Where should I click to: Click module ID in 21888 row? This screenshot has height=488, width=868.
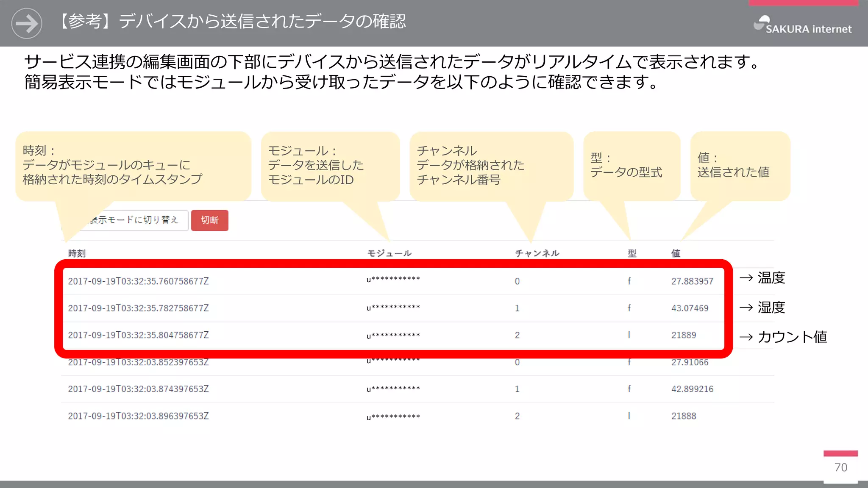coord(393,417)
